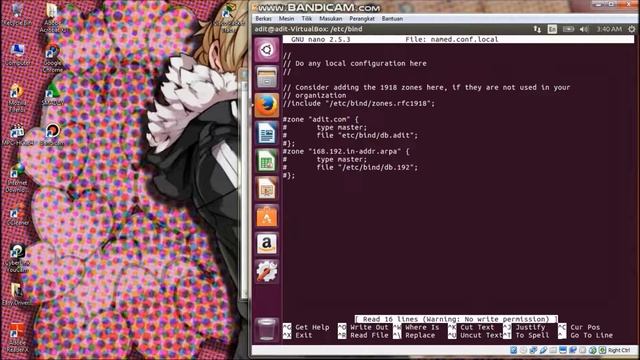This screenshot has width=640, height=360.
Task: Click the Right Ctrl host key indicator
Action: tap(619, 350)
